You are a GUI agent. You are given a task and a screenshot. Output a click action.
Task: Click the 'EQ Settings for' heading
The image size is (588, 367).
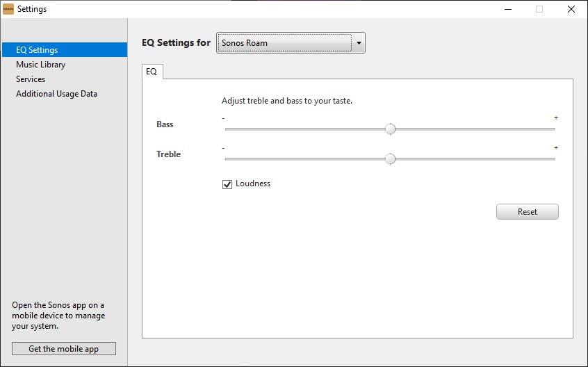click(x=176, y=42)
